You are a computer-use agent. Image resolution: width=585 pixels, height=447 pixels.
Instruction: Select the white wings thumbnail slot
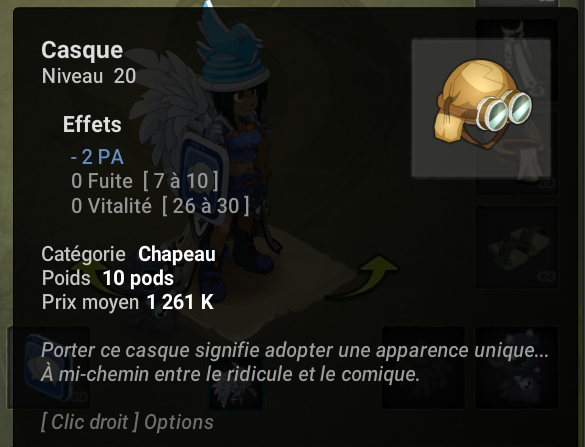(x=236, y=384)
